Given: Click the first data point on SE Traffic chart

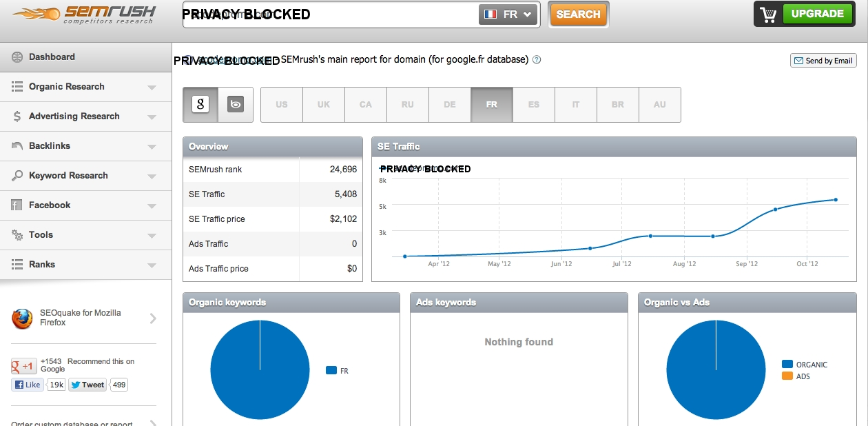Looking at the screenshot, I should click(x=404, y=256).
